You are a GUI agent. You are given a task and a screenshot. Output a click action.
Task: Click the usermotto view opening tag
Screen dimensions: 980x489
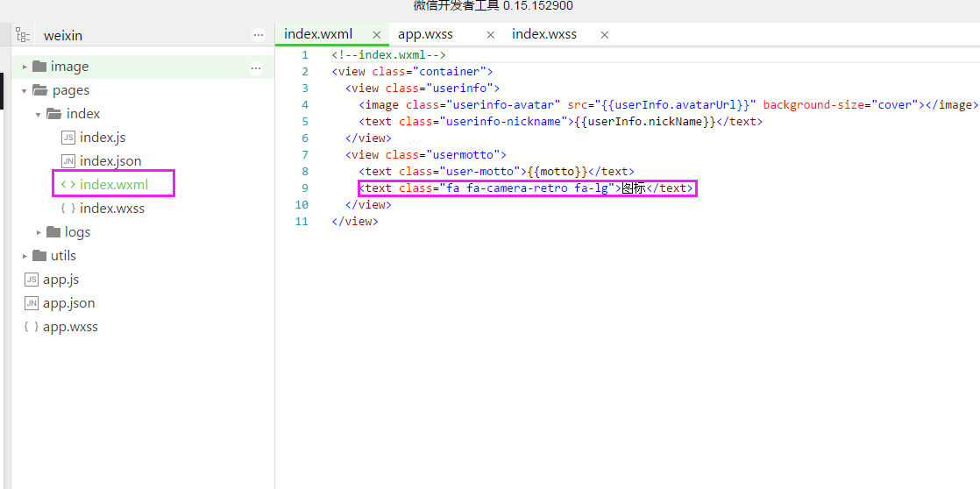pyautogui.click(x=426, y=154)
